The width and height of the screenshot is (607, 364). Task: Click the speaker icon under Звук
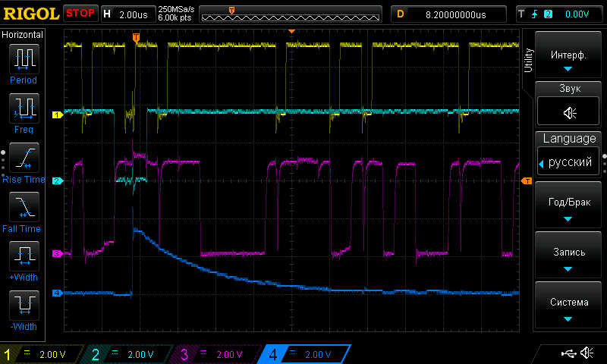tap(569, 113)
